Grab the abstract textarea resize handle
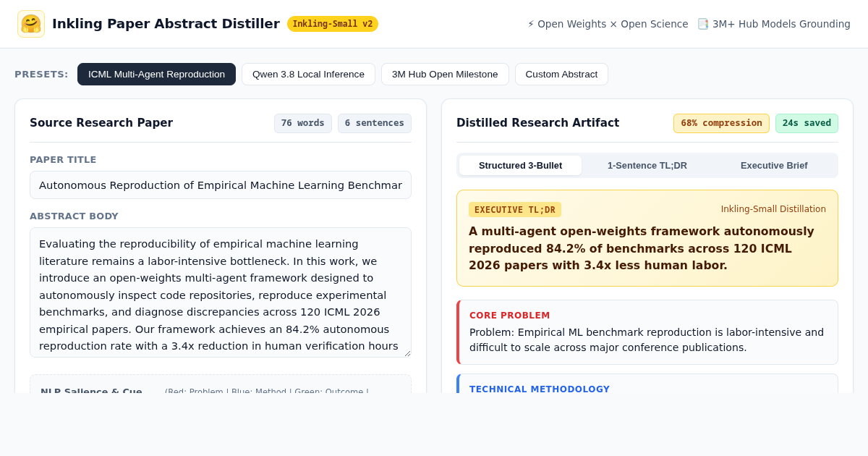Viewport: 868px width, 456px height. (x=407, y=353)
